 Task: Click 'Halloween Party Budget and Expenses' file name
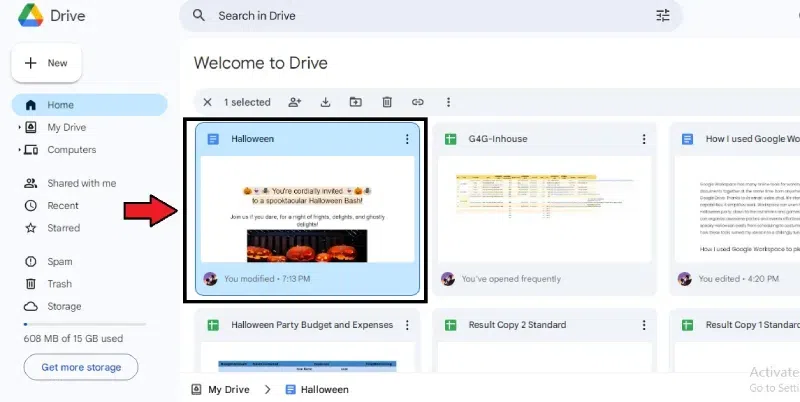pyautogui.click(x=312, y=325)
